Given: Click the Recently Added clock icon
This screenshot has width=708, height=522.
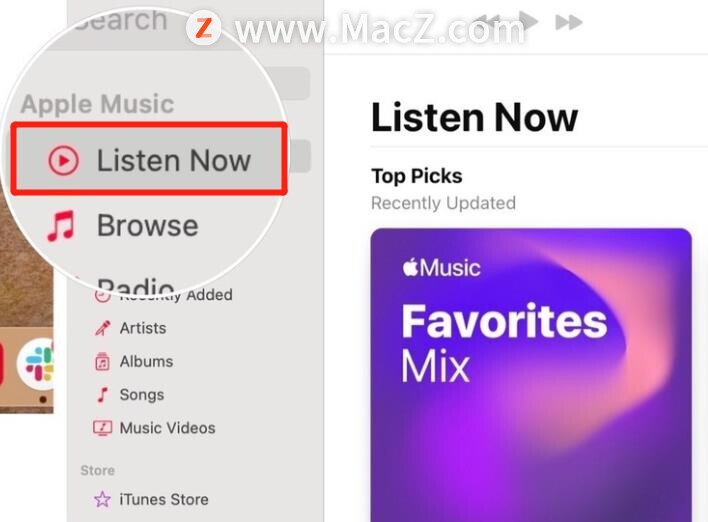Looking at the screenshot, I should pos(102,296).
